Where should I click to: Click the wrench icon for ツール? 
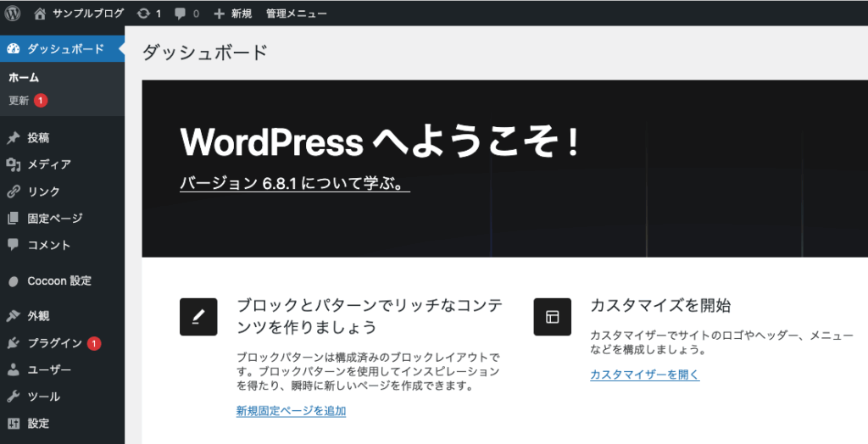(14, 397)
